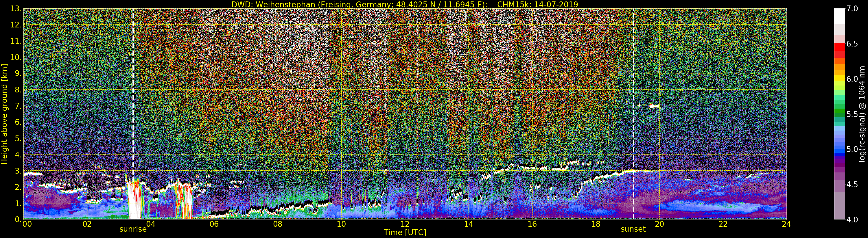Click the colorbar tick label "6.0"
Viewport: 868px width, 238px height.
click(x=852, y=79)
